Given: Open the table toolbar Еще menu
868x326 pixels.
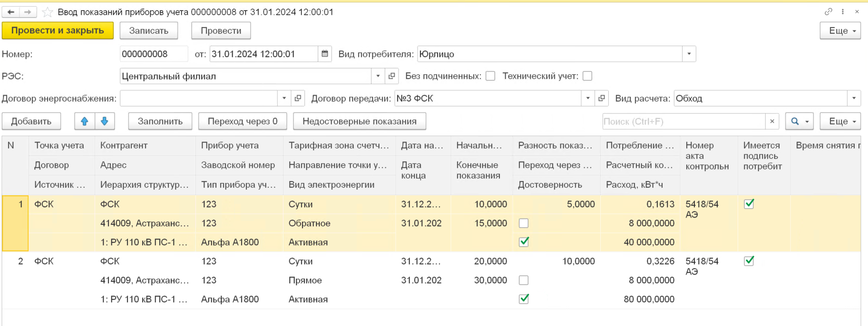Looking at the screenshot, I should pos(840,122).
